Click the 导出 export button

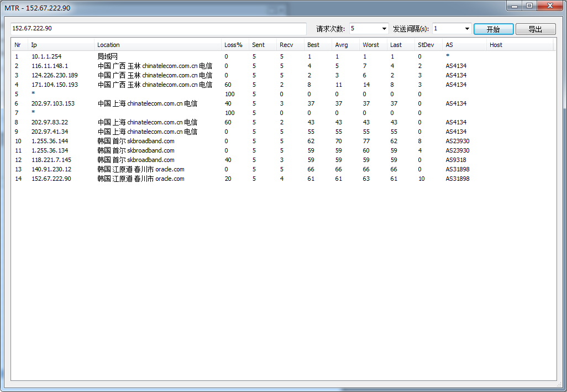coord(535,29)
